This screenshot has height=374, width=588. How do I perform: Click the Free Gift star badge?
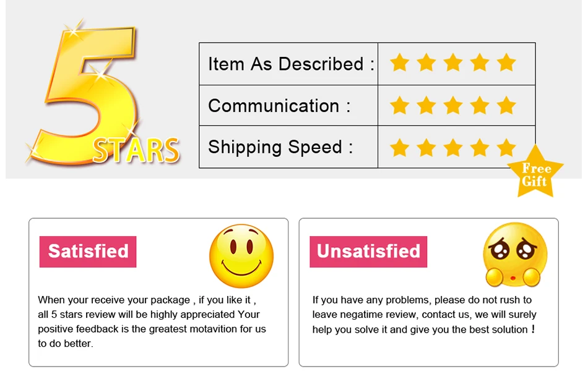point(535,172)
